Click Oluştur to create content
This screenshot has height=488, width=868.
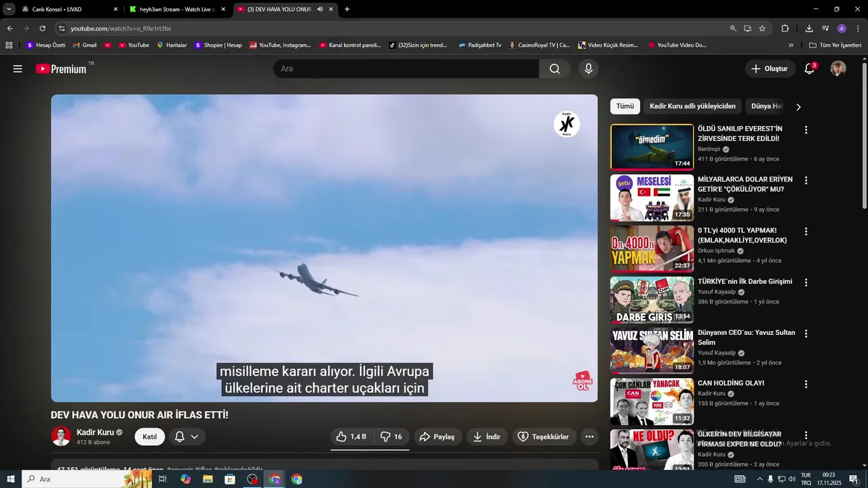[x=770, y=68]
